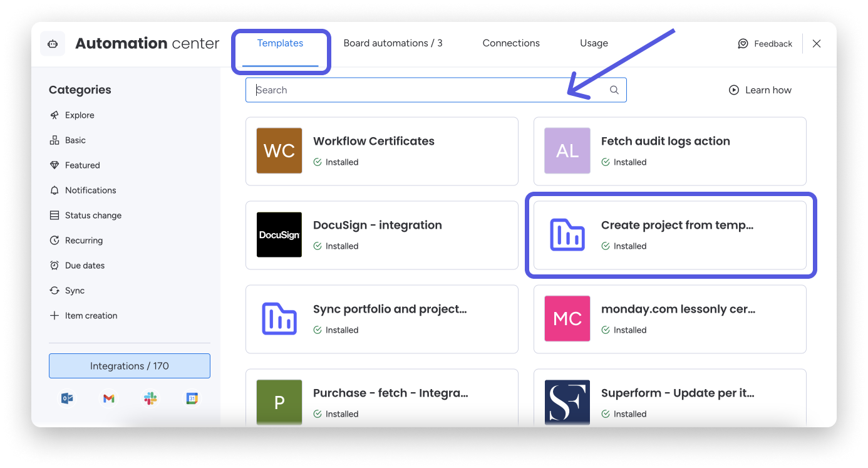The width and height of the screenshot is (868, 468).
Task: Click the monday.com lessonly MC thumbnail
Action: (567, 318)
